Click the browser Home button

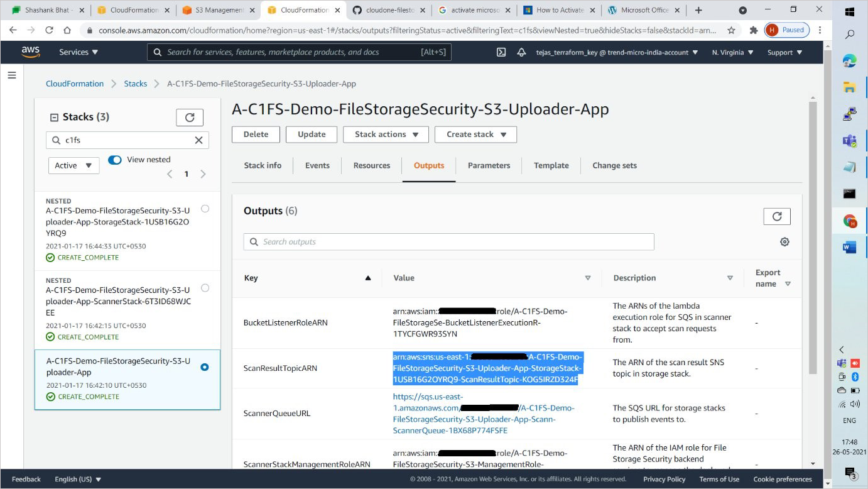coord(67,30)
